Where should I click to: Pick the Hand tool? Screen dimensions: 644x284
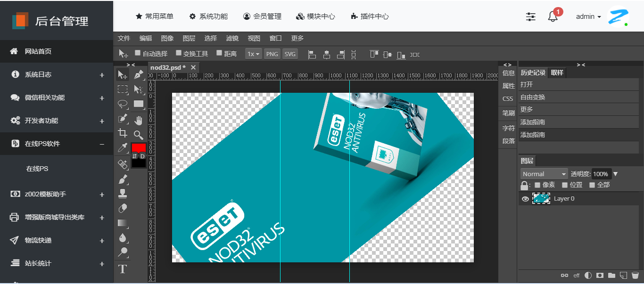tap(138, 120)
